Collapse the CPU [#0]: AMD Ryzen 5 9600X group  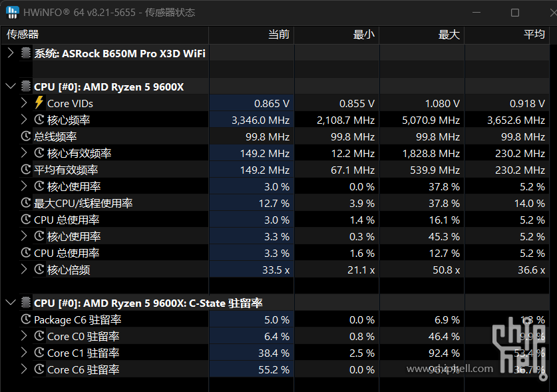point(11,87)
